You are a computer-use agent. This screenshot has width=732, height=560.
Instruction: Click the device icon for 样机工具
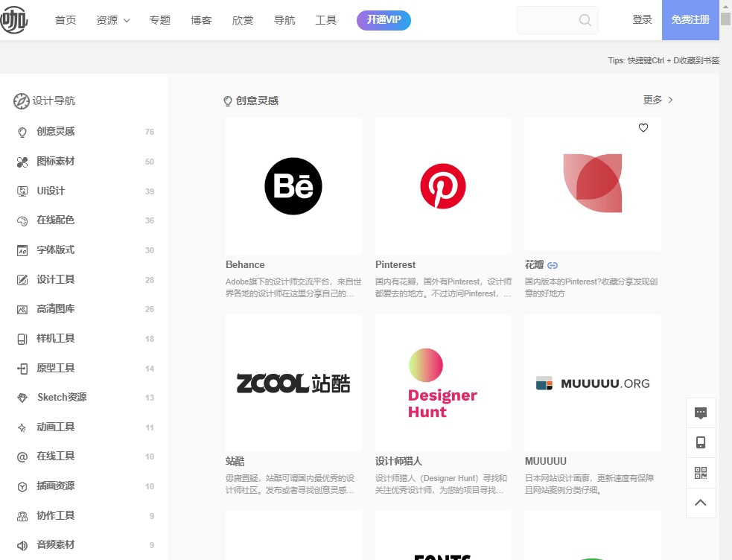point(22,340)
